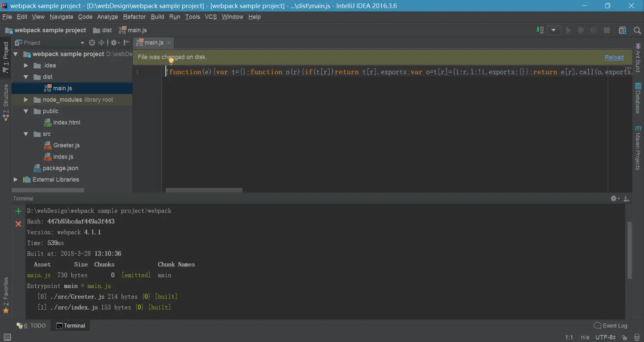
Task: Open the VCS menu
Action: (211, 17)
